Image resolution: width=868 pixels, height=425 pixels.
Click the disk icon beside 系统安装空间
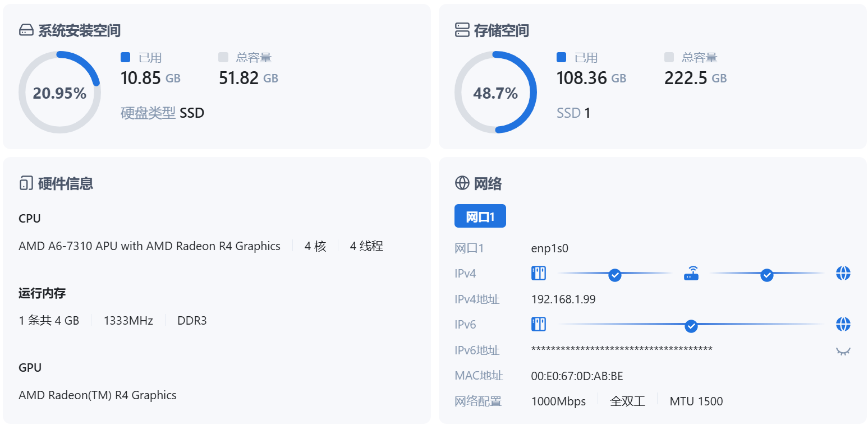point(26,30)
